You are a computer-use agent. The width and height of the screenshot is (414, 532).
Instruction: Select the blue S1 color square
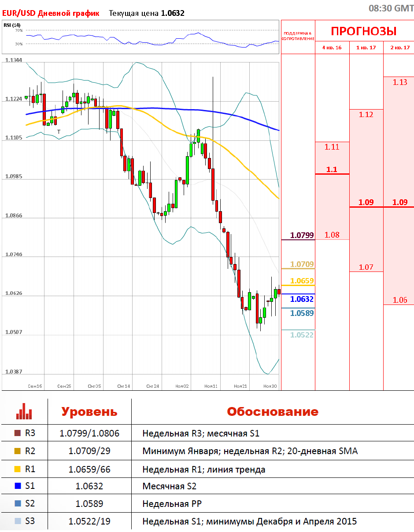point(18,486)
